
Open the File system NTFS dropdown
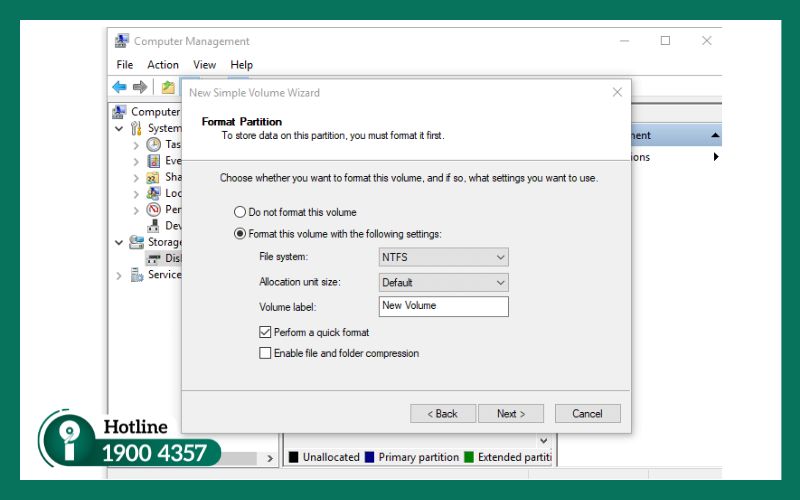(443, 257)
